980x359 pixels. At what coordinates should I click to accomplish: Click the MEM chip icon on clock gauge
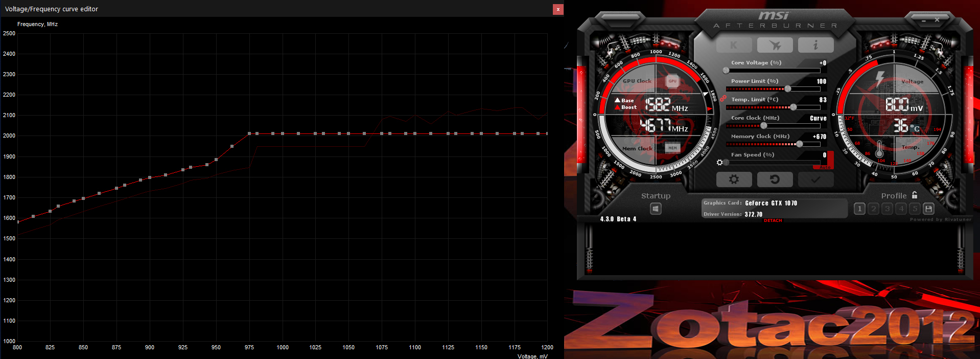tap(672, 148)
